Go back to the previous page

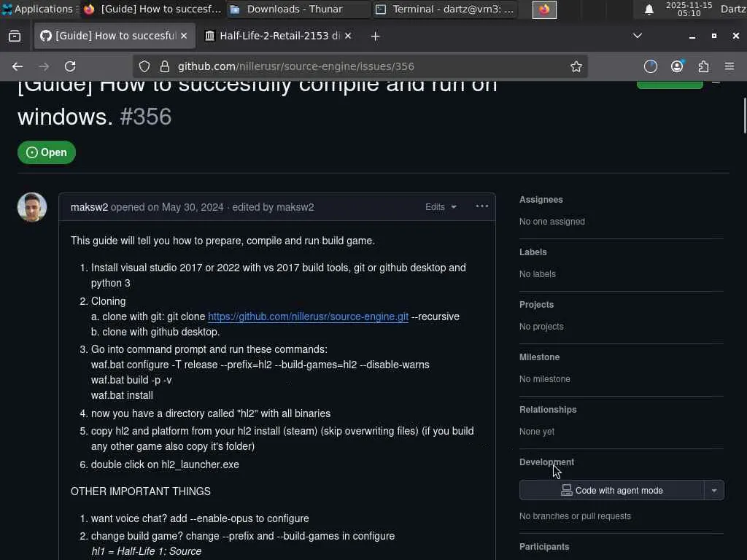(18, 66)
